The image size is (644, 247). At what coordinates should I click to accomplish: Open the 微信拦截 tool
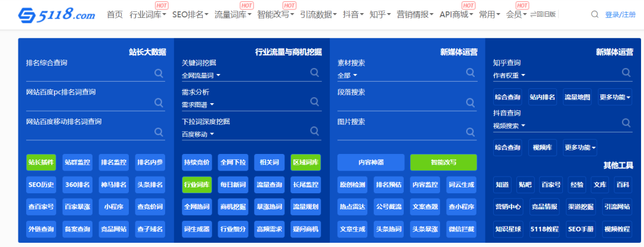462,229
